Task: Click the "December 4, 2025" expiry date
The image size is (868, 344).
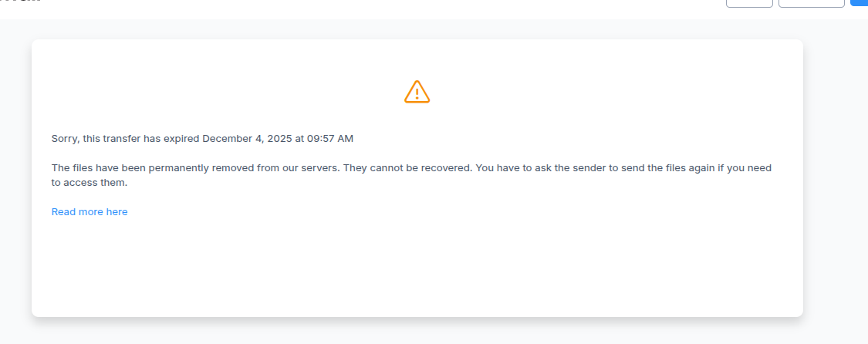Action: pyautogui.click(x=247, y=139)
